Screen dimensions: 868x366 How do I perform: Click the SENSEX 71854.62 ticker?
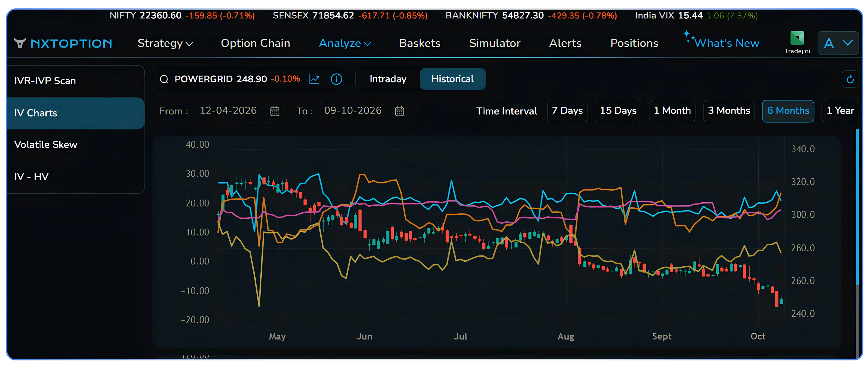(350, 15)
